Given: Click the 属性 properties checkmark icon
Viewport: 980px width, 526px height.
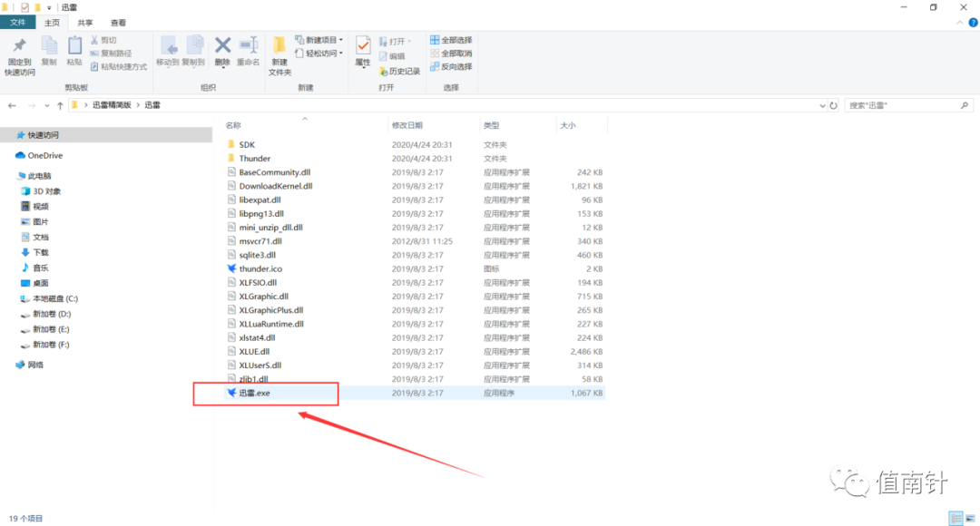Looking at the screenshot, I should pyautogui.click(x=362, y=45).
